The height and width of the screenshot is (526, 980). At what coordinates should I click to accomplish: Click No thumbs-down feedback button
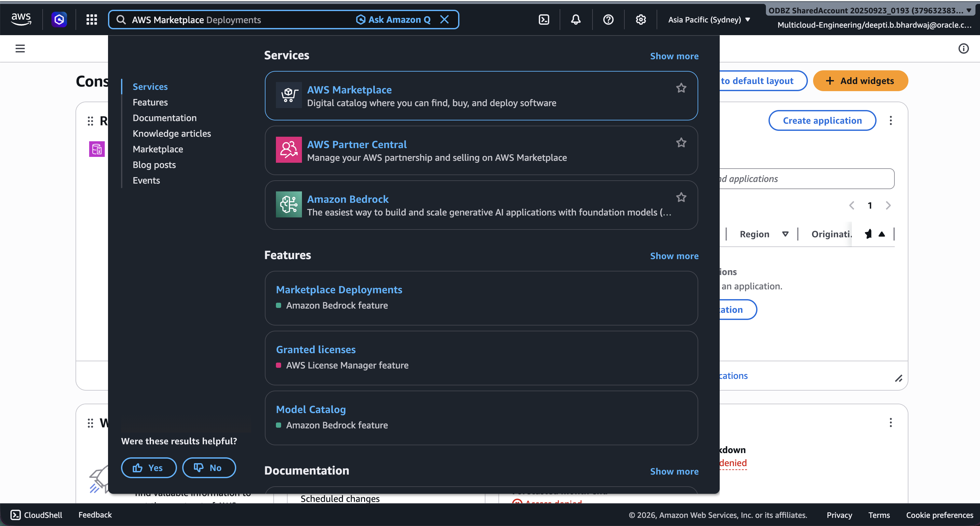coord(209,467)
